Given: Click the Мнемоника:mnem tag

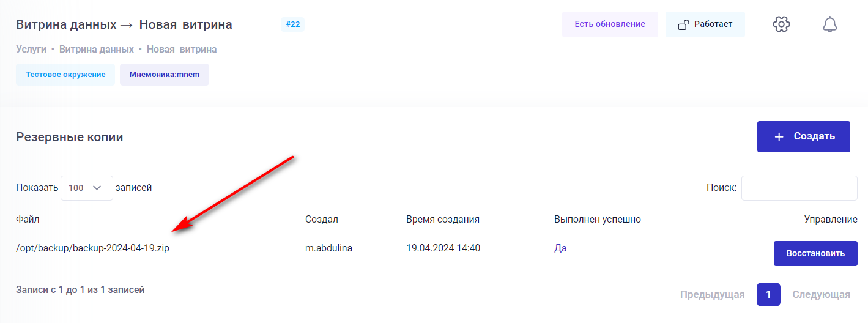Looking at the screenshot, I should (164, 75).
